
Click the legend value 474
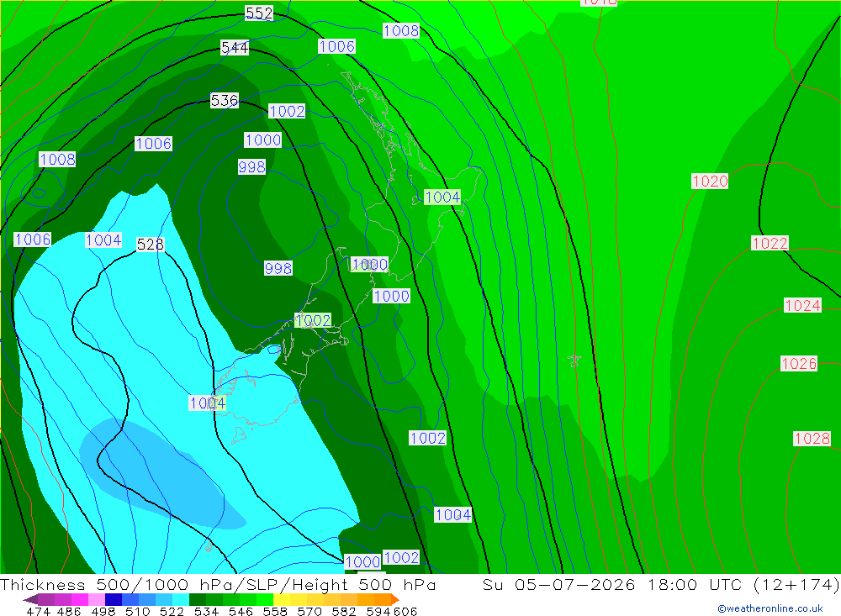tap(38, 611)
